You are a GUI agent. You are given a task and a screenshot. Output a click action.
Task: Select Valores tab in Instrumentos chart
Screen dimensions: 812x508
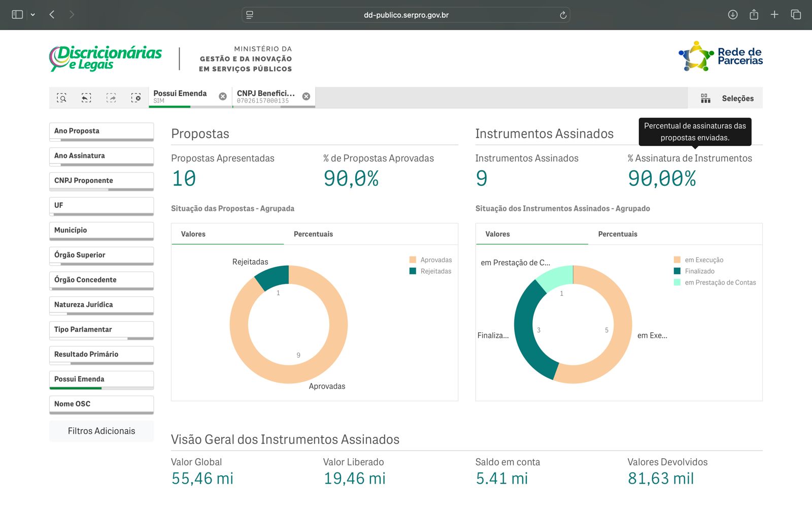(497, 234)
